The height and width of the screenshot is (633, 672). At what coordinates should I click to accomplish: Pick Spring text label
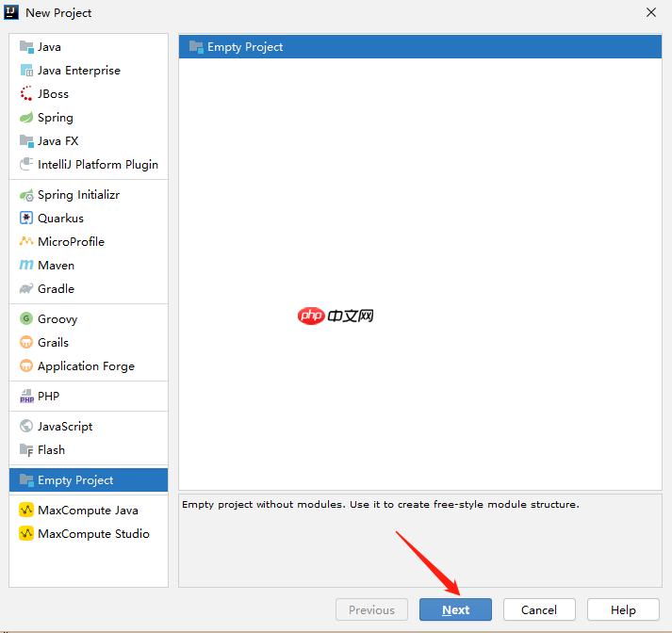(56, 118)
